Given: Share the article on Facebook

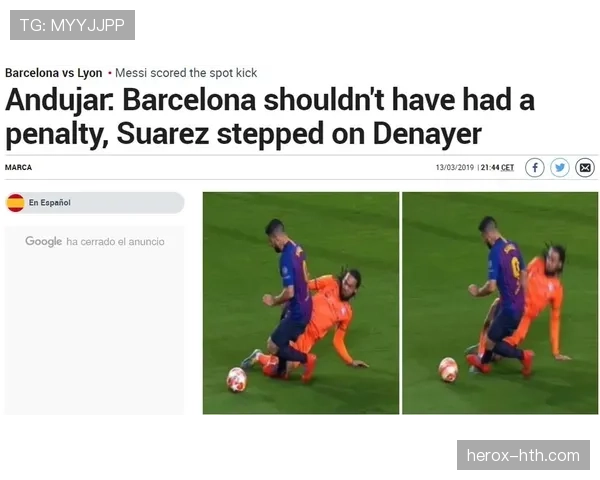Looking at the screenshot, I should coord(535,168).
